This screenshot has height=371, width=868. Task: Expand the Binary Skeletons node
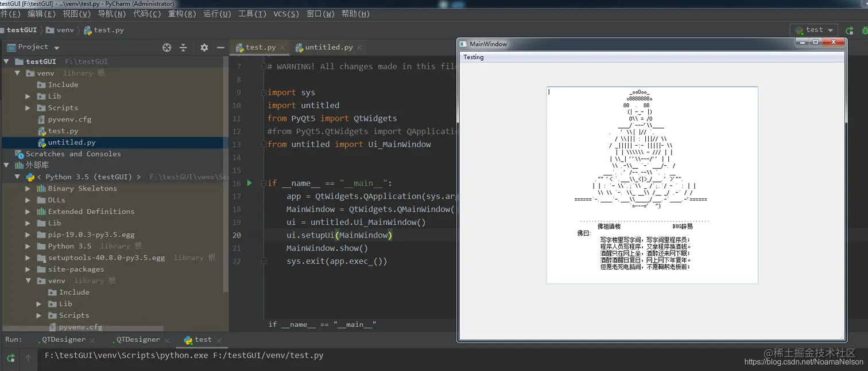(x=28, y=188)
